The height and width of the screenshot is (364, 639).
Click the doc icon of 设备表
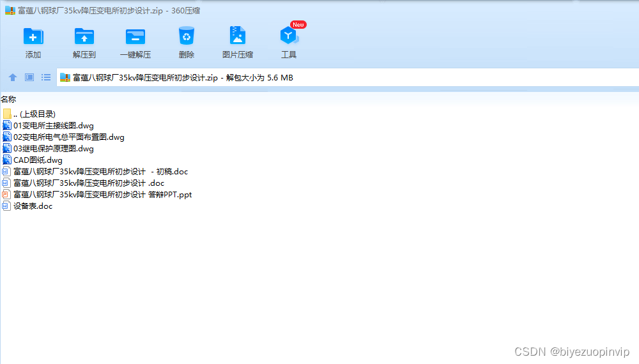[x=6, y=206]
